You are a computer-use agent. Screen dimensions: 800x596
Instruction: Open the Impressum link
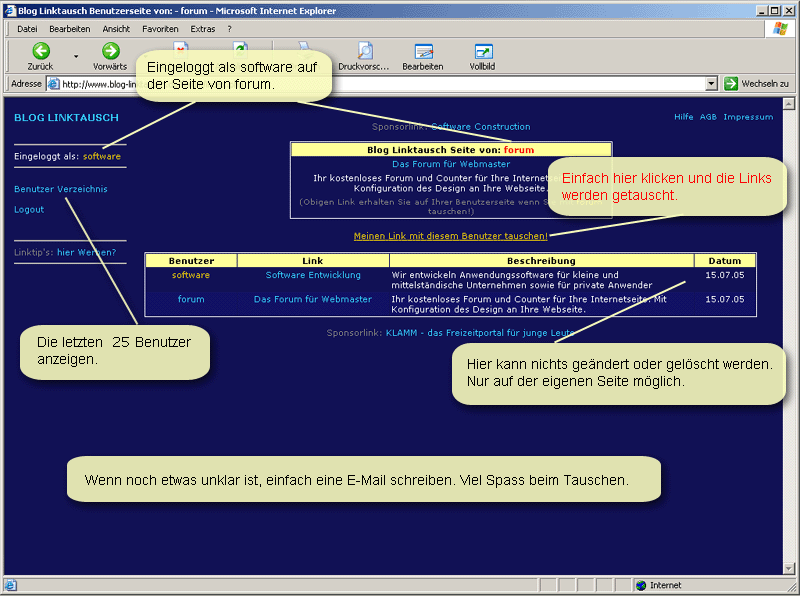click(748, 117)
